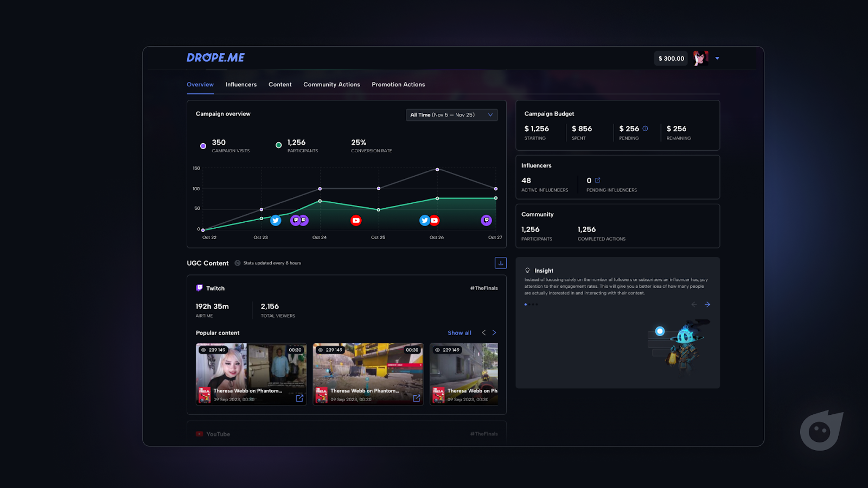This screenshot has width=868, height=488.
Task: Click the Show all link
Action: (459, 333)
